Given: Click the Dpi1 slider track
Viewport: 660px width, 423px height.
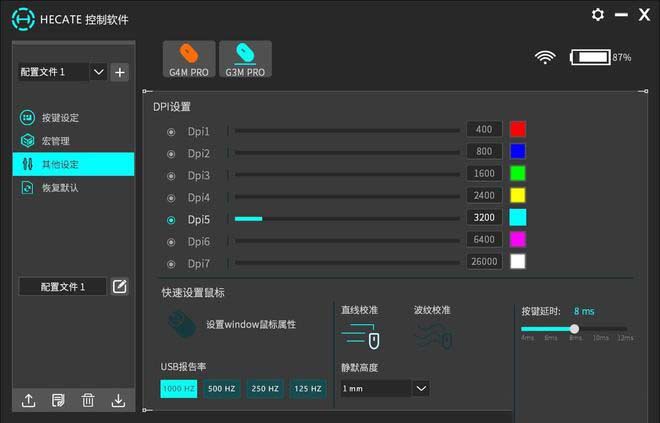Looking at the screenshot, I should [347, 131].
